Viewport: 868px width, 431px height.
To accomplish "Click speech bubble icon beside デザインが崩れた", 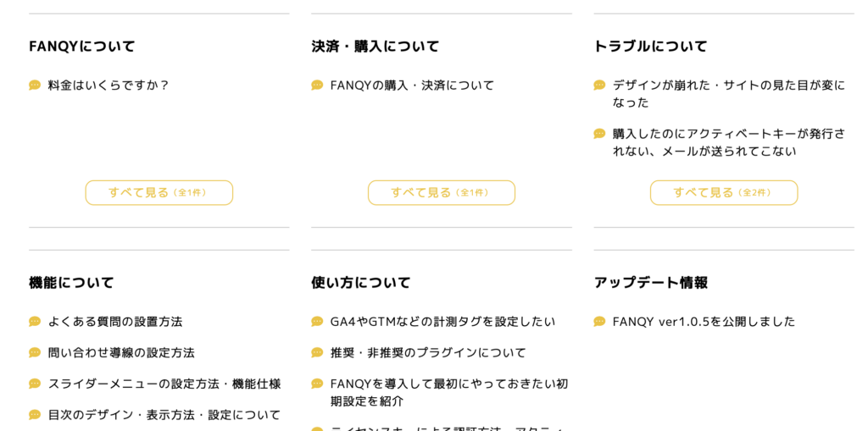I will [599, 85].
